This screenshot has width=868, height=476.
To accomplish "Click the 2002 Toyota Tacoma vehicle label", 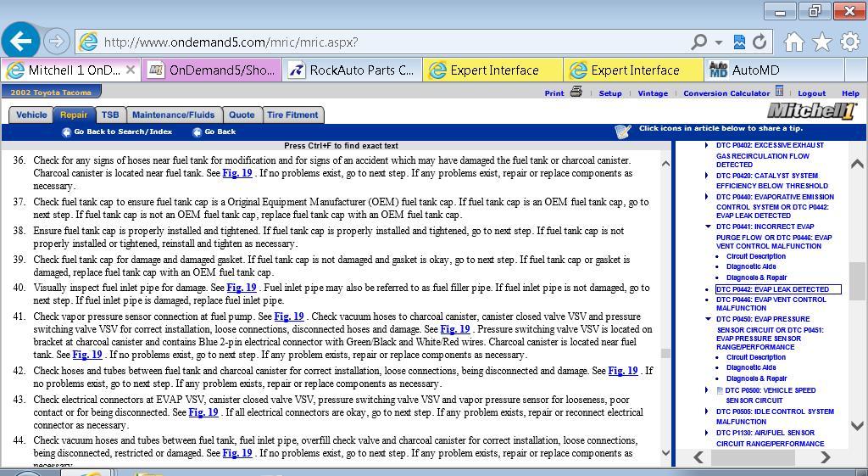I will (x=50, y=92).
